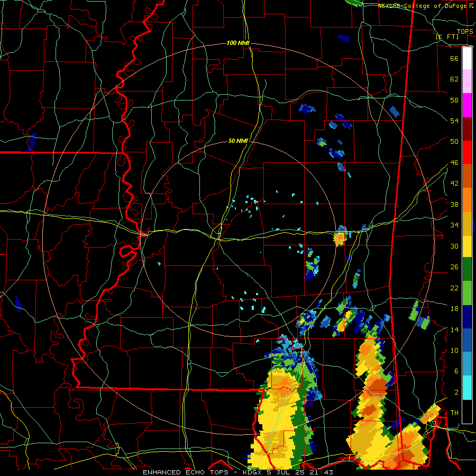Choose the bright yellow legend color band

click(x=467, y=246)
